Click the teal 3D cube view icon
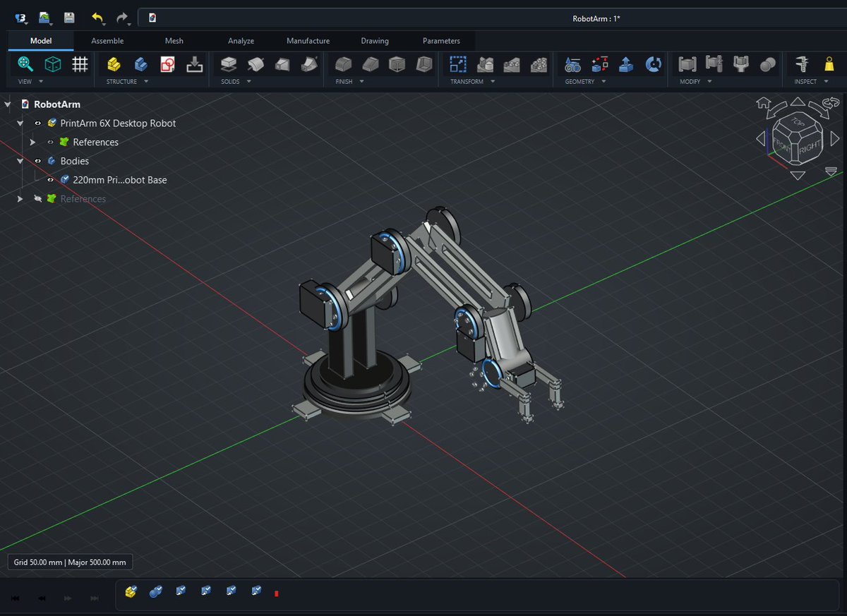Viewport: 847px width, 616px height. pyautogui.click(x=53, y=64)
